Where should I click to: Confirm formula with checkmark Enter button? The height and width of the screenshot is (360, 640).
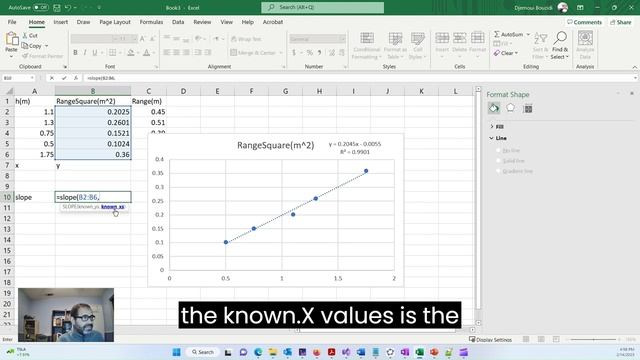tap(64, 78)
